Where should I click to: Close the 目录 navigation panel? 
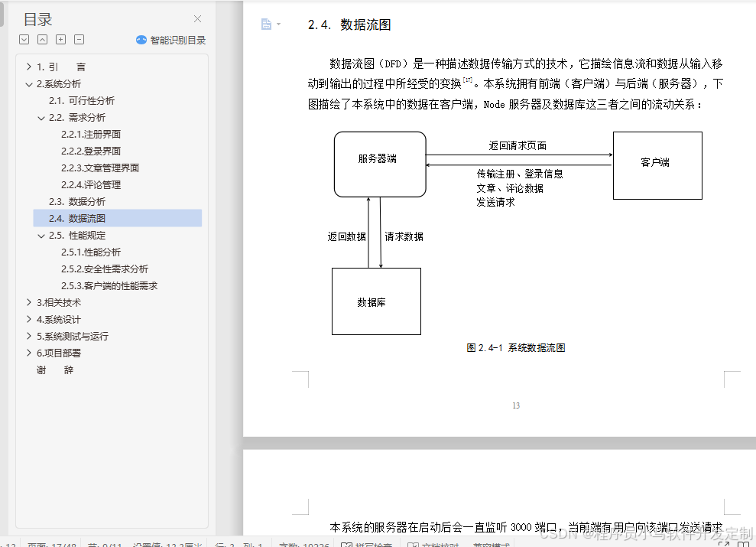(196, 18)
